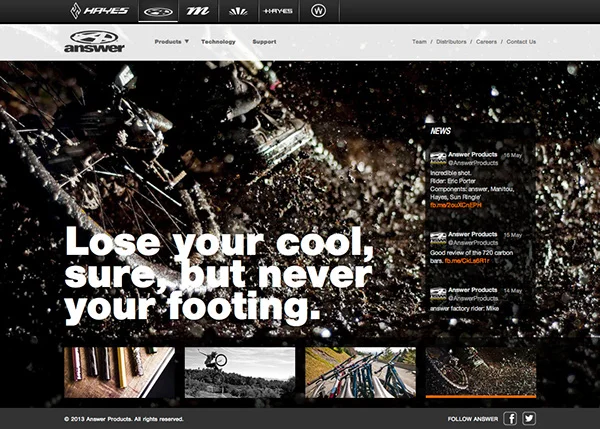Click the NEWS panel heading

[440, 131]
